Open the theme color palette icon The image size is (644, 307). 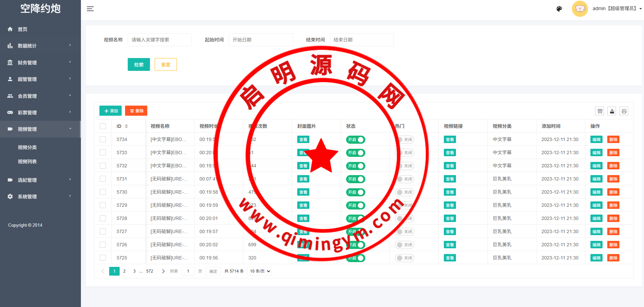(x=559, y=9)
